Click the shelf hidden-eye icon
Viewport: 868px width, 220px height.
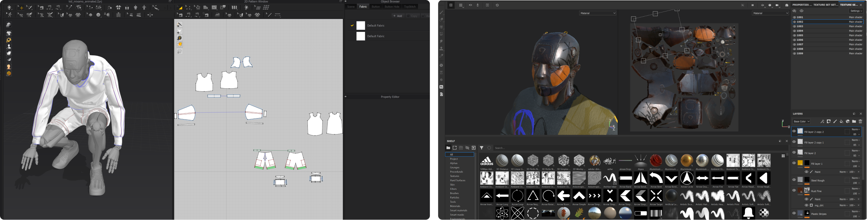[x=467, y=148]
